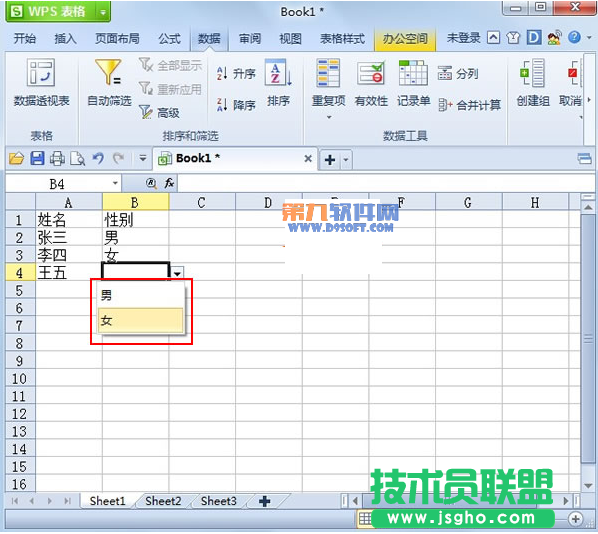Image resolution: width=598 pixels, height=534 pixels.
Task: Sort descending with 降序
Action: coord(236,104)
